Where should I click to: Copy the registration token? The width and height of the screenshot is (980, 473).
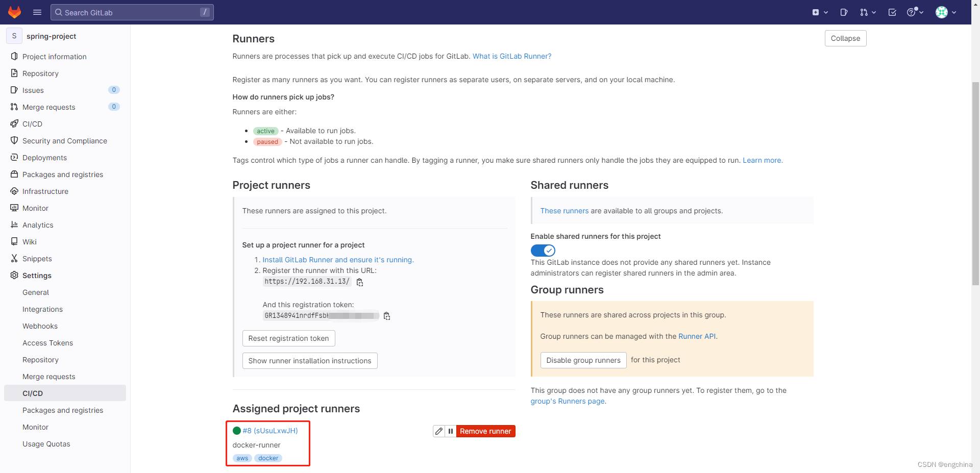tap(387, 316)
